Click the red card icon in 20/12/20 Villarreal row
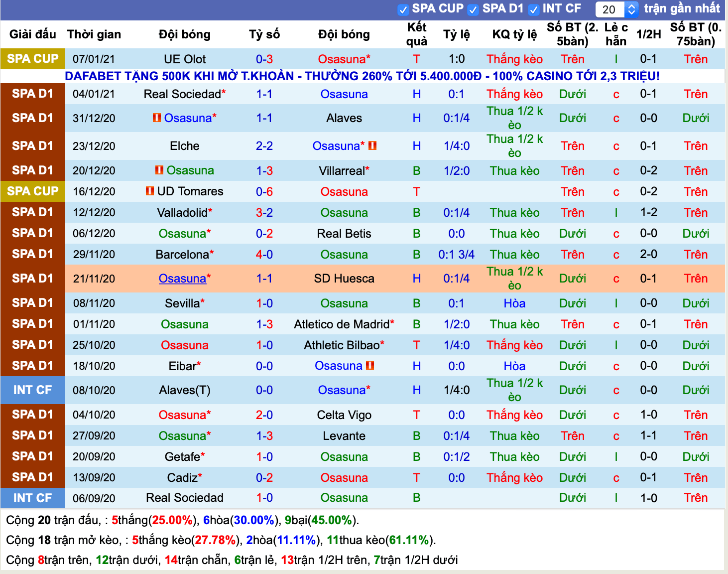 pyautogui.click(x=159, y=170)
